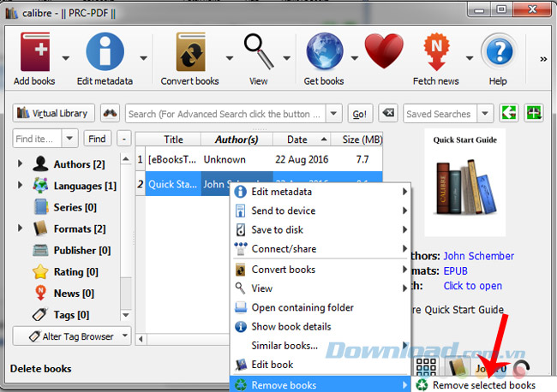The width and height of the screenshot is (557, 392).
Task: Click the red heart donate icon
Action: (x=384, y=52)
